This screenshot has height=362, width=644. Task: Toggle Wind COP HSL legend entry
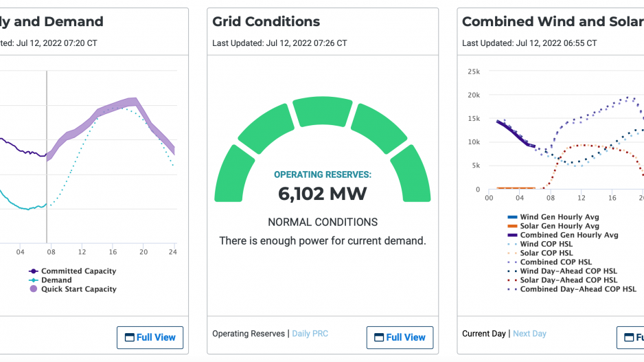[x=540, y=244]
